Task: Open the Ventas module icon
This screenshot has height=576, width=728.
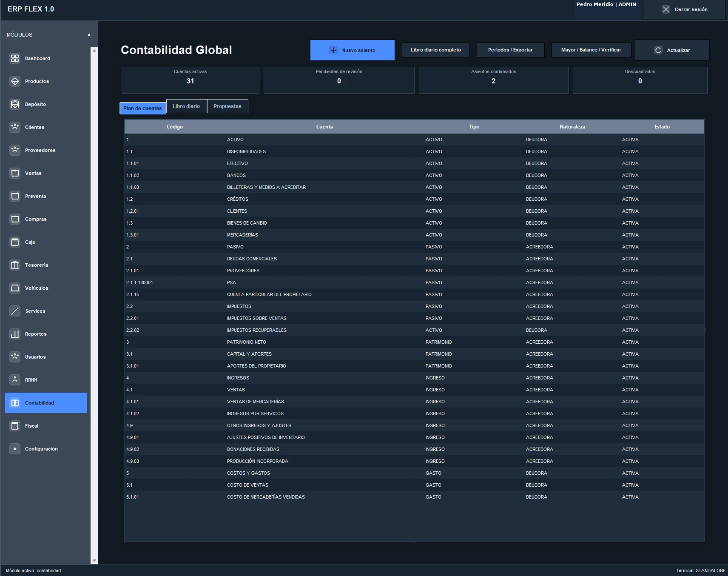Action: (x=15, y=173)
